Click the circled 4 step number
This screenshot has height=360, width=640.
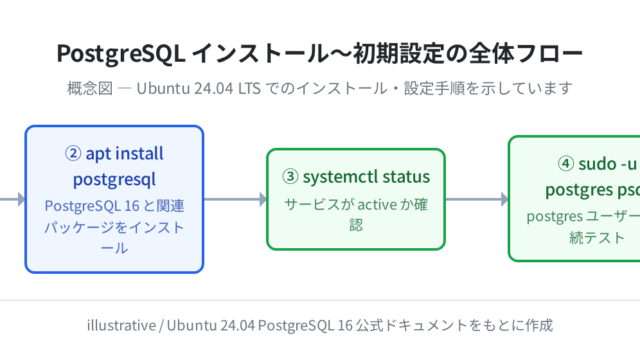(x=566, y=164)
